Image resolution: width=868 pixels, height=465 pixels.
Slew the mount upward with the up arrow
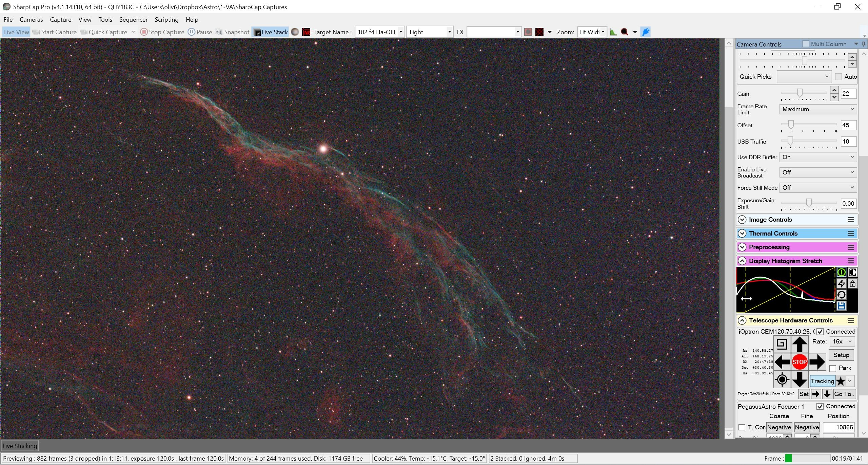coord(799,344)
